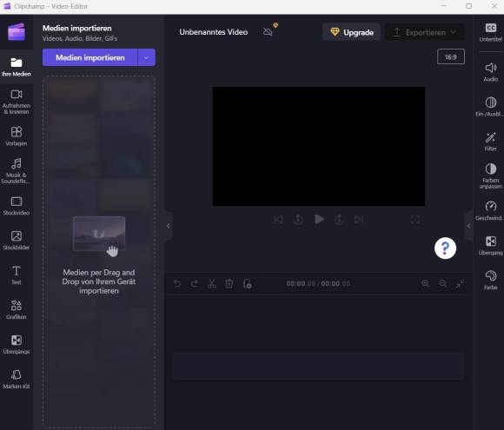Play the video preview

point(319,219)
